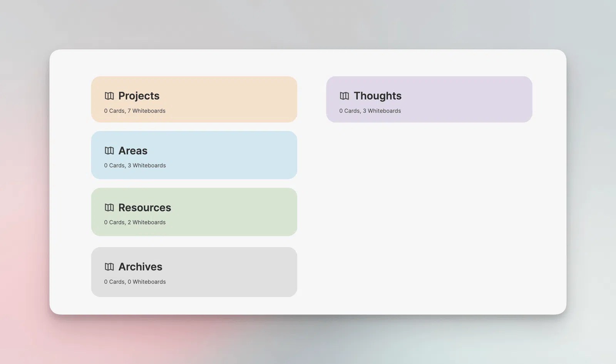Screen dimensions: 616x364
Task: Click the map icon beside Areas
Action: 109,151
